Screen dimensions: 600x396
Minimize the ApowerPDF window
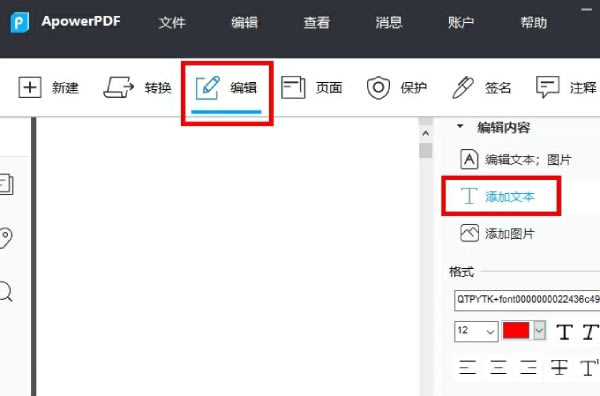(586, 10)
